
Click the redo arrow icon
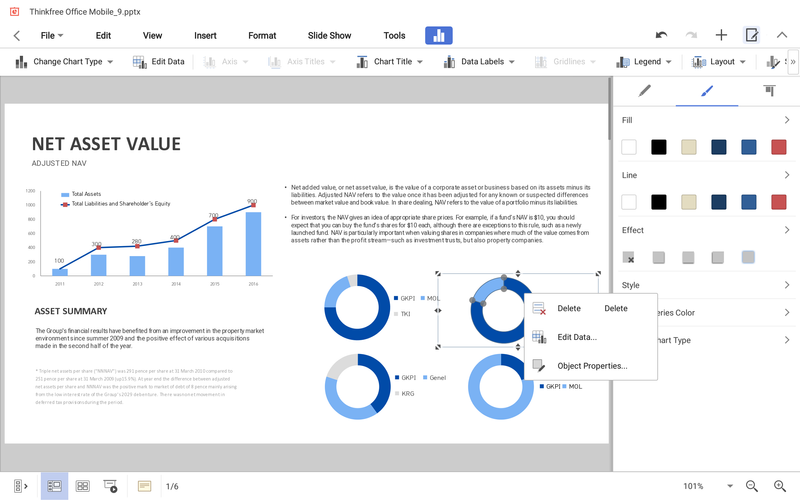(x=691, y=35)
